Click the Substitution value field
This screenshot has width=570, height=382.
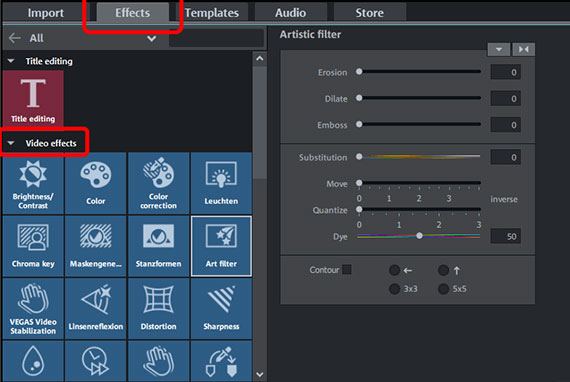(505, 157)
